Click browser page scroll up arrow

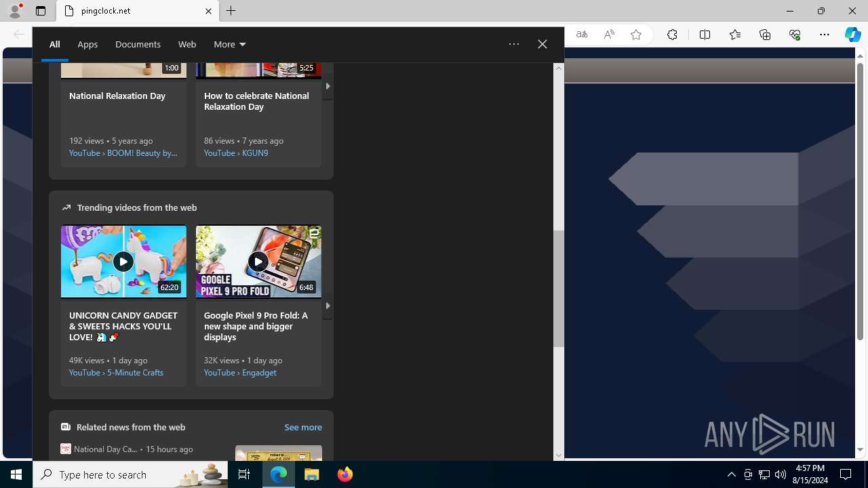[861, 55]
